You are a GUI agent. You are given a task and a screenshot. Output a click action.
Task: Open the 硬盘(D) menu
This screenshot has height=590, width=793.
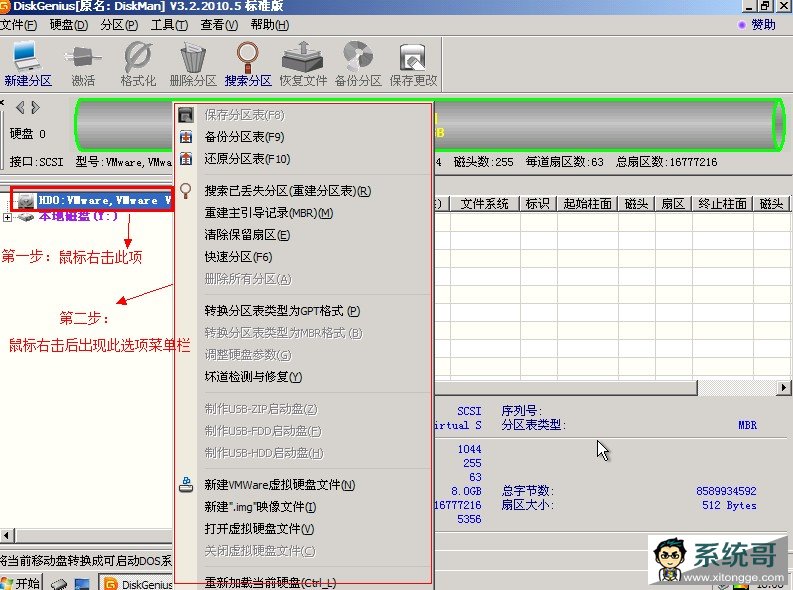pos(69,25)
